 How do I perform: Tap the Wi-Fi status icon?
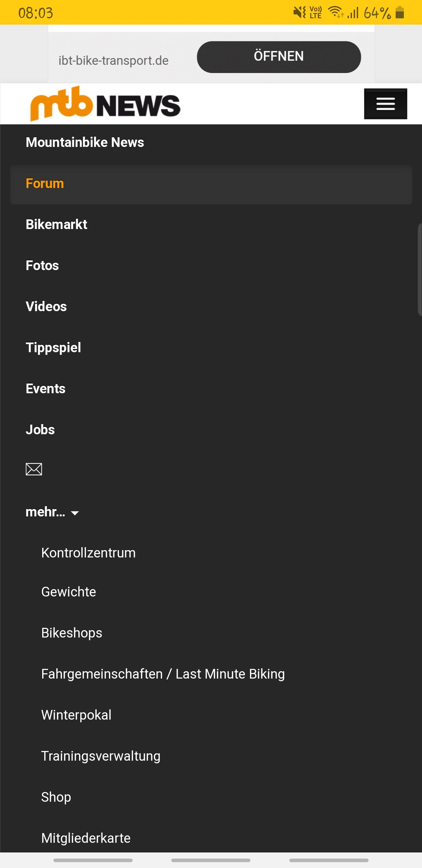point(336,13)
